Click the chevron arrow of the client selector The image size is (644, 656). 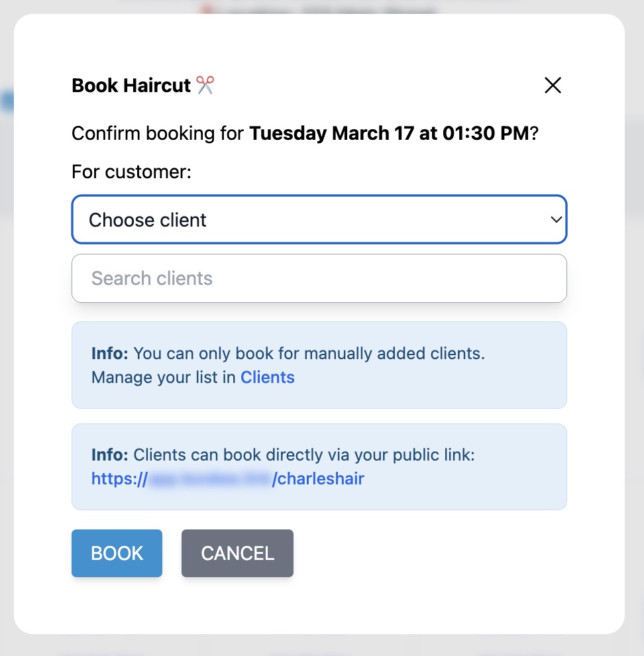coord(556,219)
